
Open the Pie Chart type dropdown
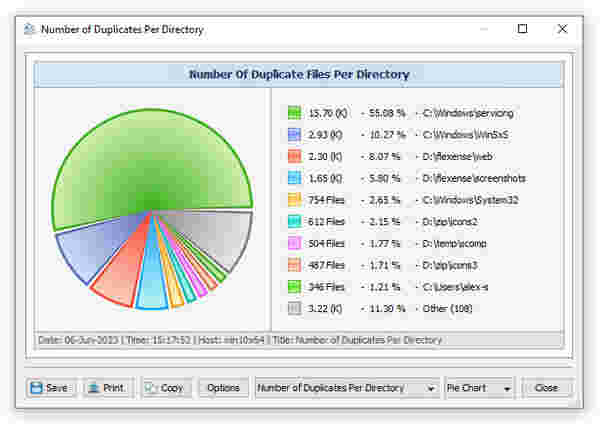pos(479,388)
